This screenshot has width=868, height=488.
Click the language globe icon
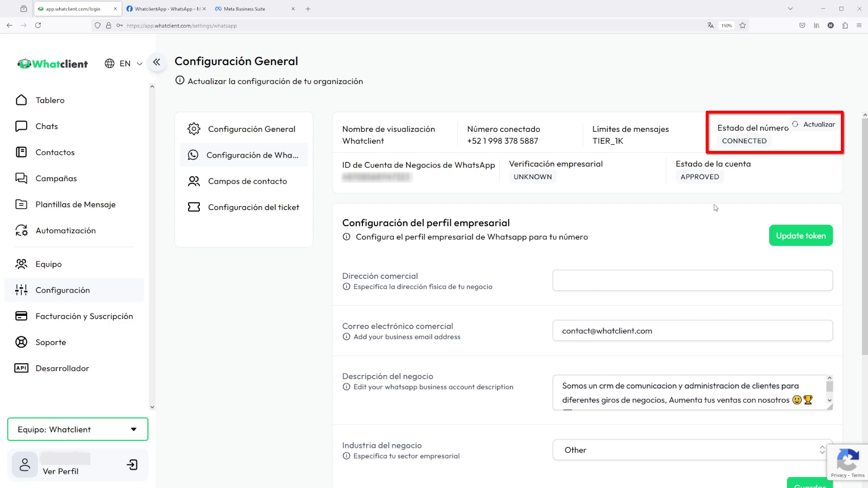[x=109, y=64]
